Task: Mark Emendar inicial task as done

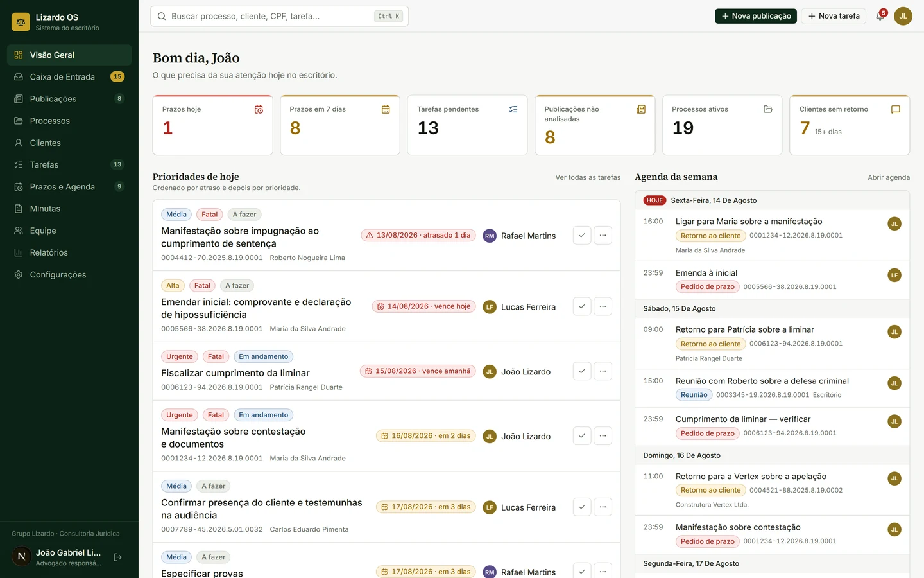Action: point(582,306)
